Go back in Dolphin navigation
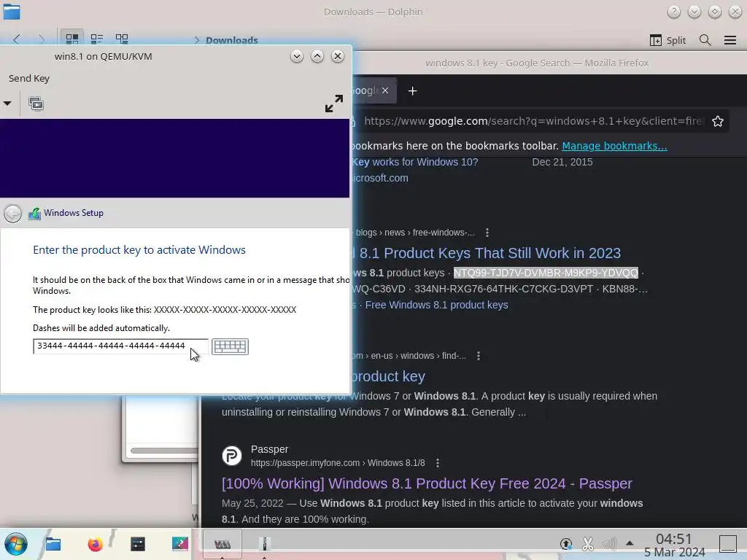Screen dimensions: 747x560 pyautogui.click(x=17, y=39)
